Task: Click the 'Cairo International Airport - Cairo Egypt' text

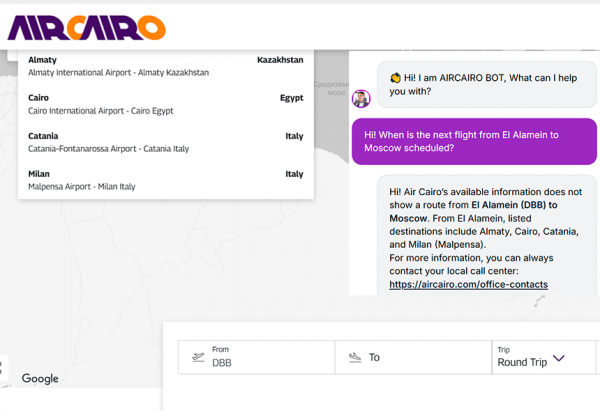Action: [x=101, y=111]
